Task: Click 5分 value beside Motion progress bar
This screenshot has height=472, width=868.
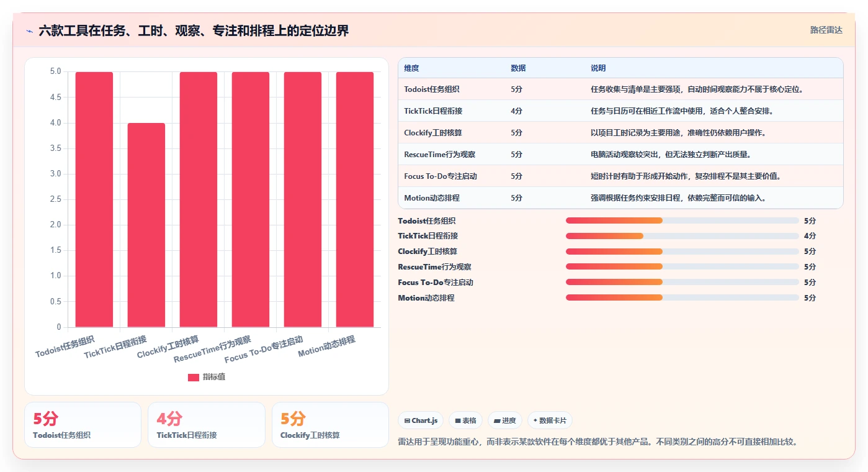Action: pyautogui.click(x=810, y=298)
